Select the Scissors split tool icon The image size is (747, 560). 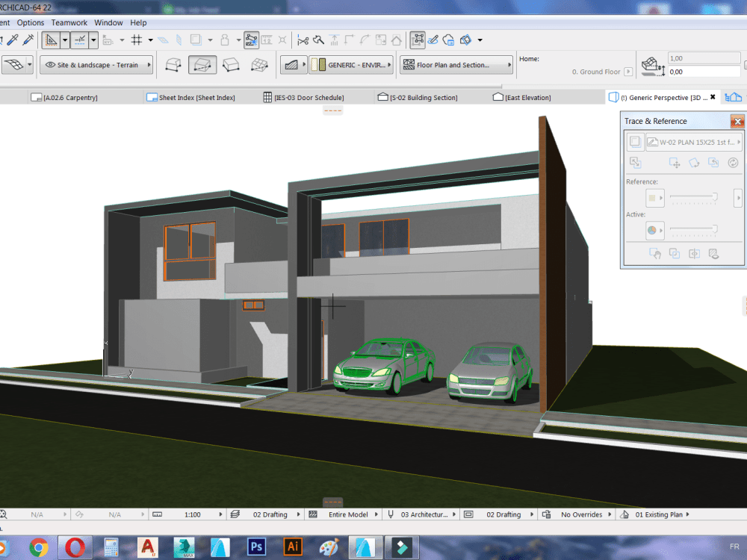click(x=303, y=40)
